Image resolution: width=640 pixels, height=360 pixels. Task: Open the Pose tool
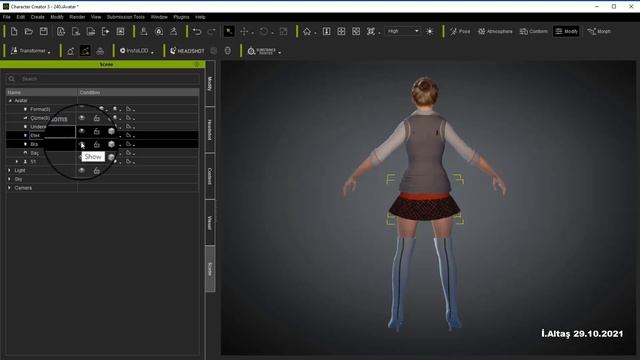point(460,31)
